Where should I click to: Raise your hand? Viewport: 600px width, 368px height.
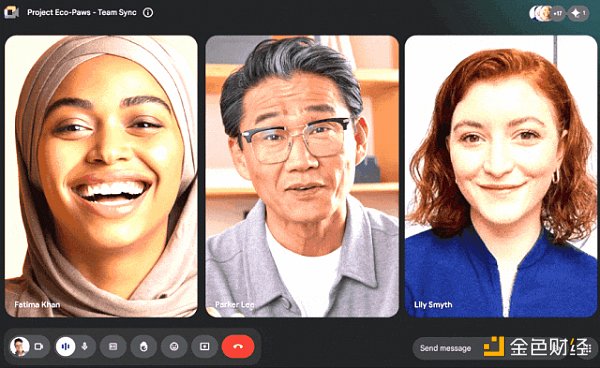coord(143,347)
